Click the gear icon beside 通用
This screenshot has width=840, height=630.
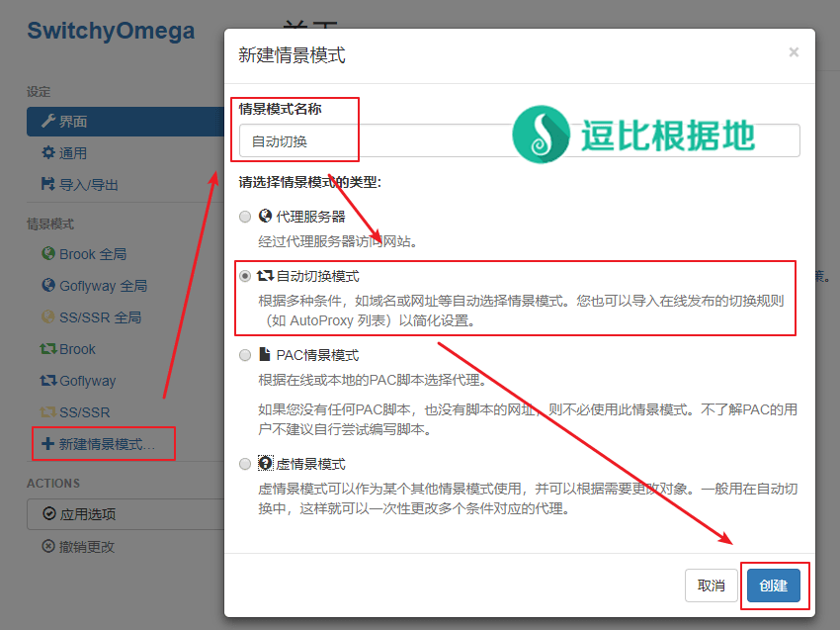click(x=47, y=153)
